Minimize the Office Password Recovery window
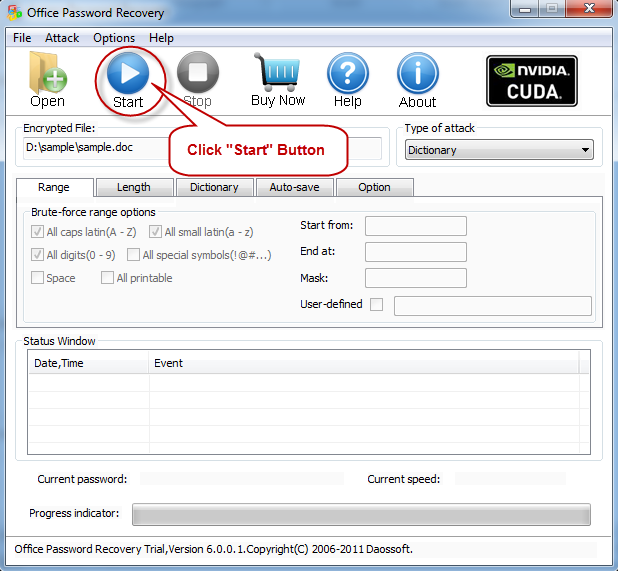Screen dimensions: 618x571 524,8
